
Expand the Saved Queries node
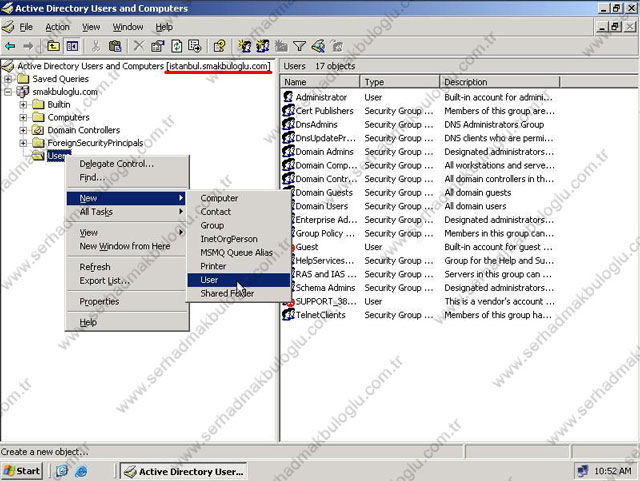tap(8, 78)
